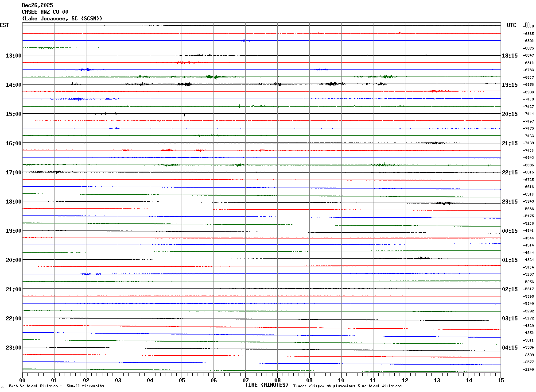Viewport: 536px width, 392px height.
Task: Click the DC offset value -3336
Action: coord(528,348)
